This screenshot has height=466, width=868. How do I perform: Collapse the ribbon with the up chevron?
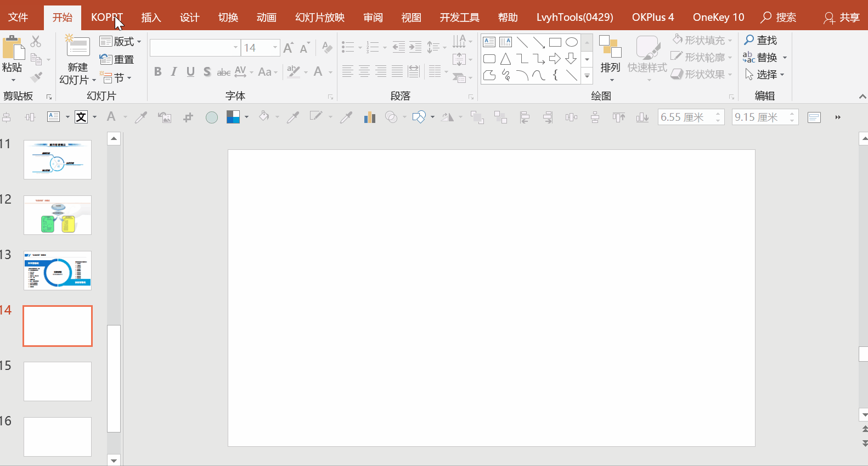pyautogui.click(x=862, y=97)
